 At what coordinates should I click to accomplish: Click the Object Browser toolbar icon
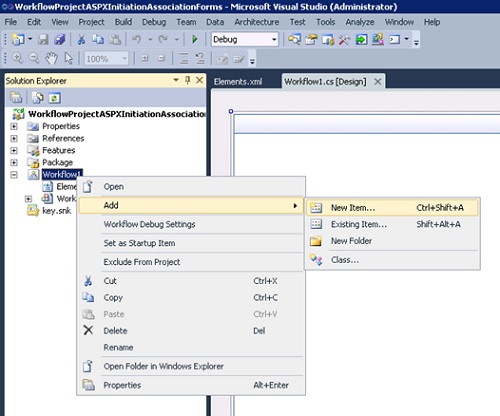point(328,39)
